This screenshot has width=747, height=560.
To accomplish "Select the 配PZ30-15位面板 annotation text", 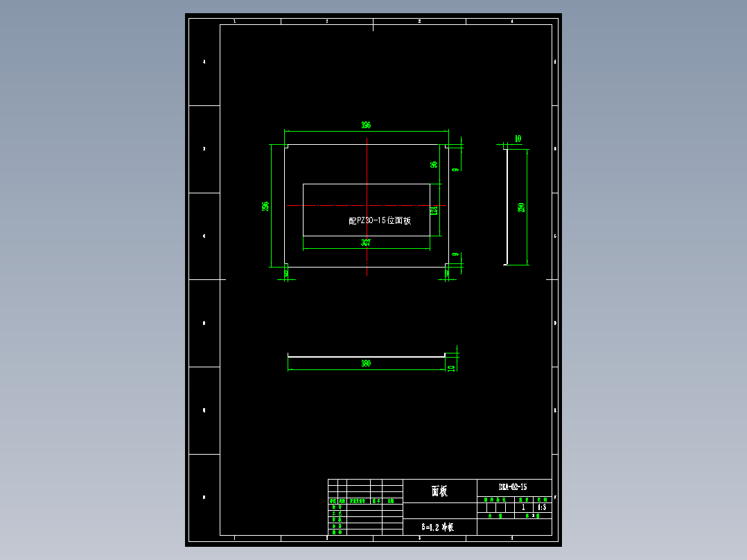I will (380, 220).
